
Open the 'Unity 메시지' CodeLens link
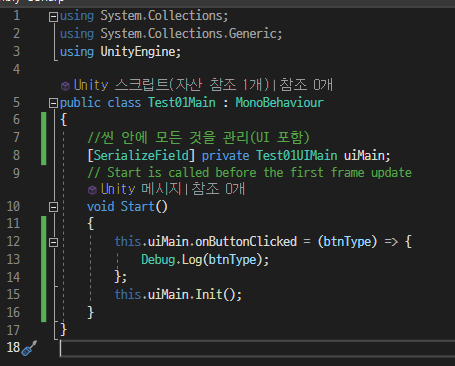141,189
